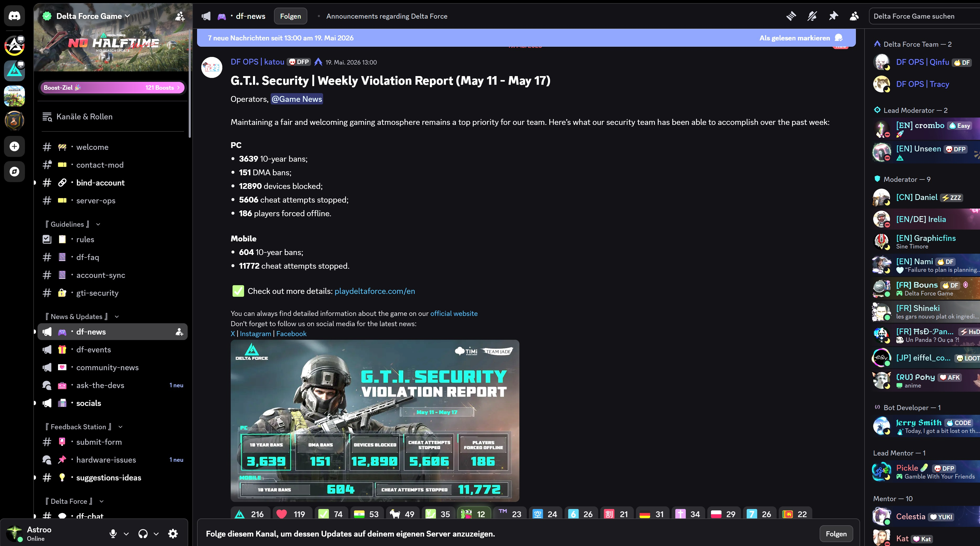Open DF OPS | katou author profile
Viewport: 980px width, 546px height.
257,62
